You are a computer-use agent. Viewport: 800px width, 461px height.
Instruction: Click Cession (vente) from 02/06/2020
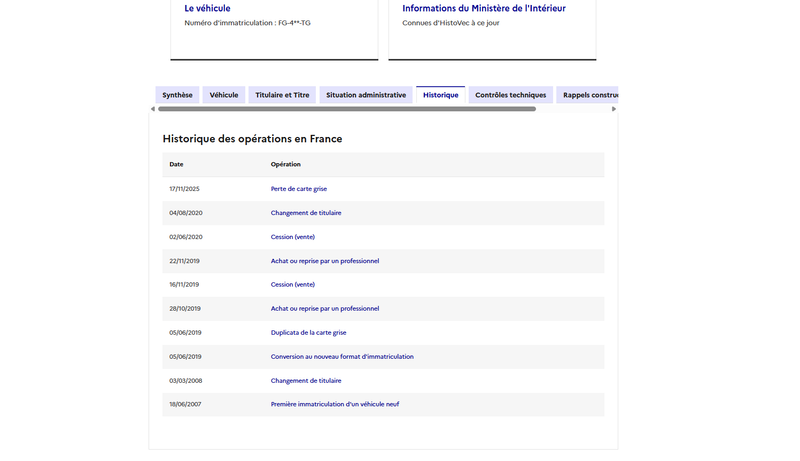[x=293, y=237]
